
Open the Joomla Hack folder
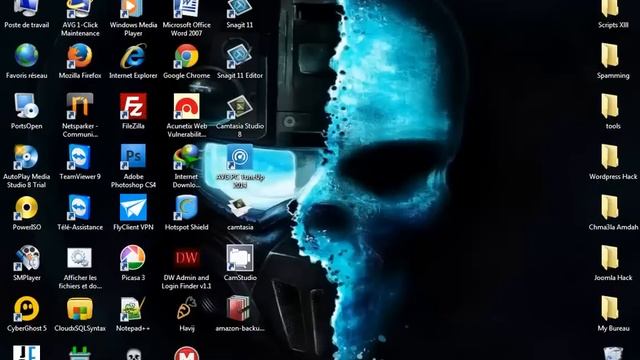pyautogui.click(x=610, y=258)
